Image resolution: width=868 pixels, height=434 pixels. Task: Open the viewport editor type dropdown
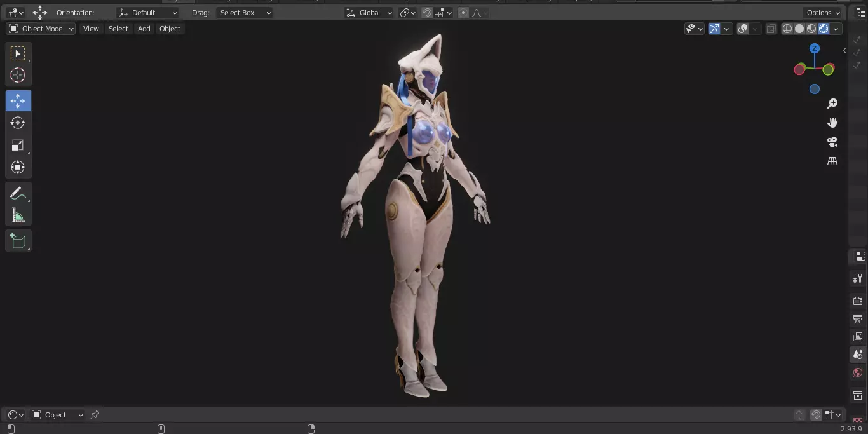coord(15,13)
